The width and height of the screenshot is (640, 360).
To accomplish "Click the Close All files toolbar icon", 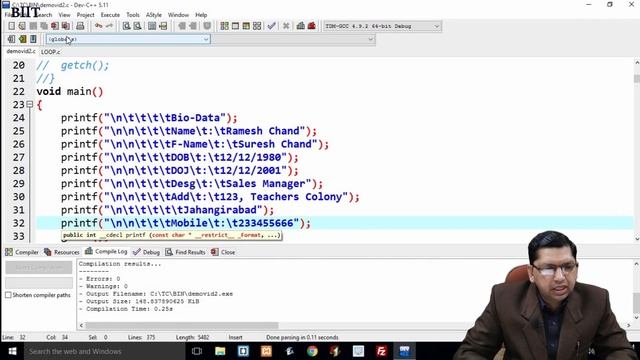I will [65, 26].
